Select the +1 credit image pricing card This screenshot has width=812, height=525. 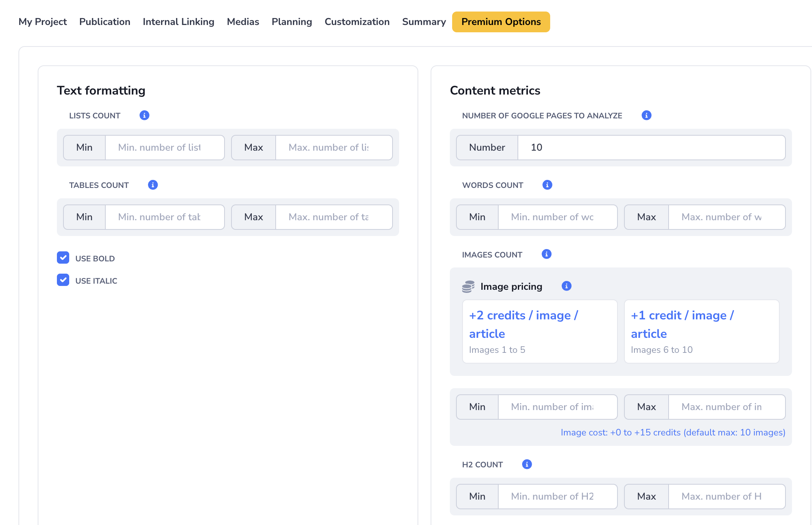701,331
